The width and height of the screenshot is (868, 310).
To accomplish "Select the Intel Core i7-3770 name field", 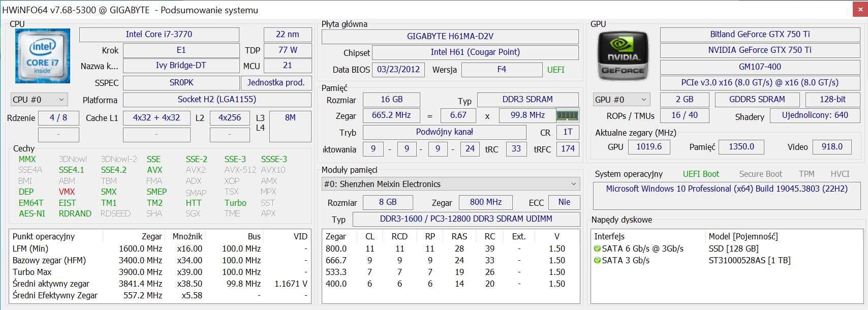I will coord(159,35).
